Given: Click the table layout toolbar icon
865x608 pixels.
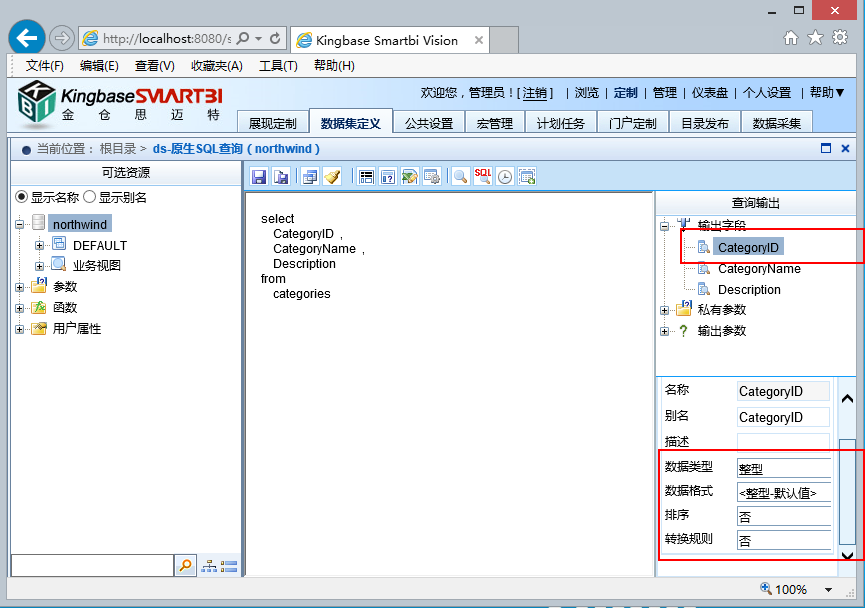Looking at the screenshot, I should tap(366, 177).
